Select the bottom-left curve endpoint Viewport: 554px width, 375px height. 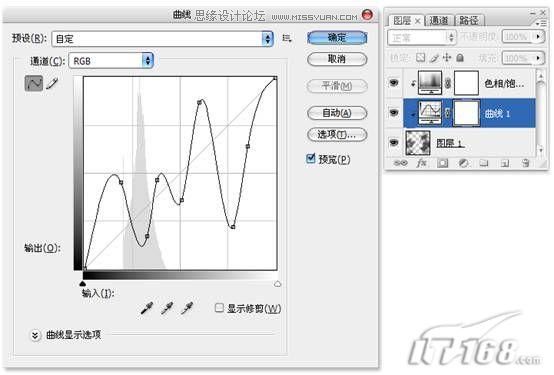84,268
